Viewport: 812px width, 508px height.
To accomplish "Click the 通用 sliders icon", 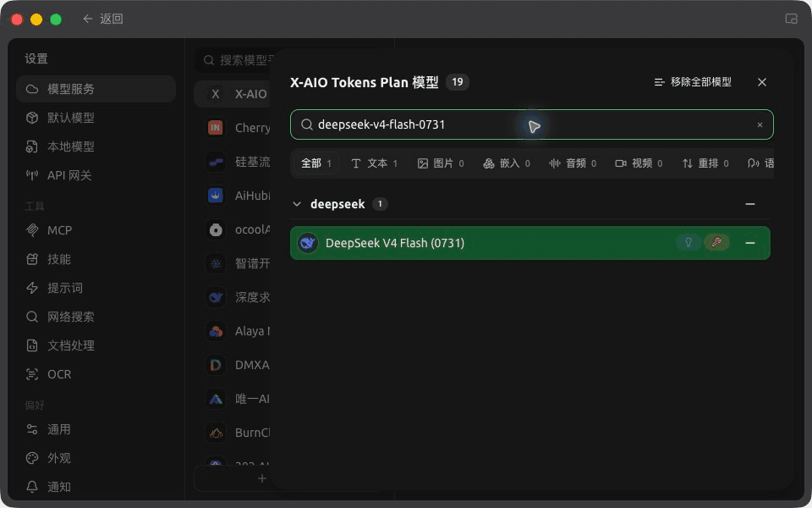I will tap(32, 429).
